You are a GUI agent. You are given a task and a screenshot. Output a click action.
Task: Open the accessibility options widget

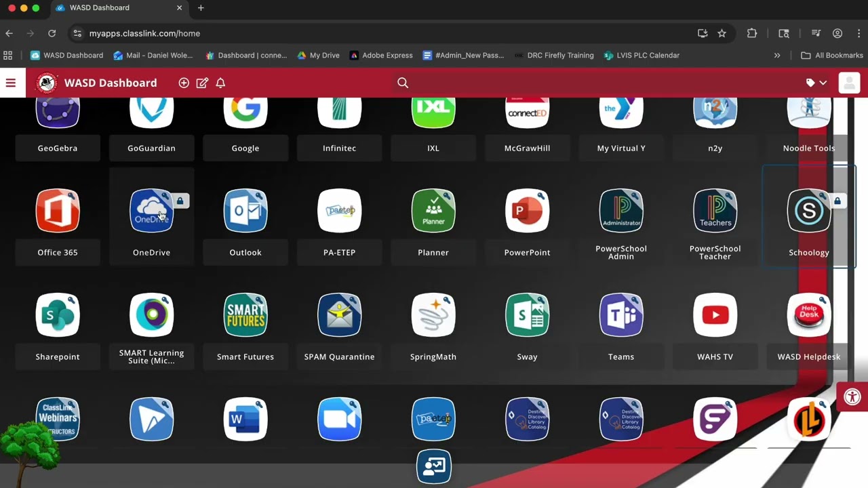[852, 397]
